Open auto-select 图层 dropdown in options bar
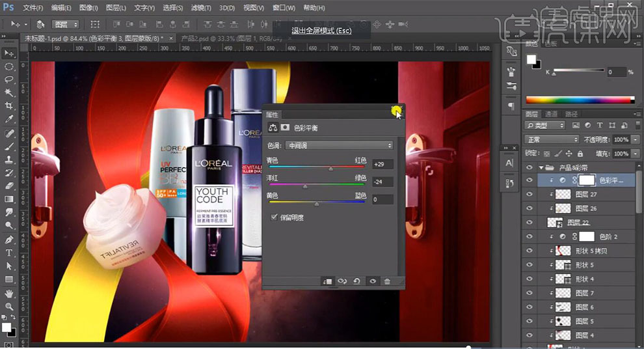Screen dimensions: 644x349 tap(65, 25)
